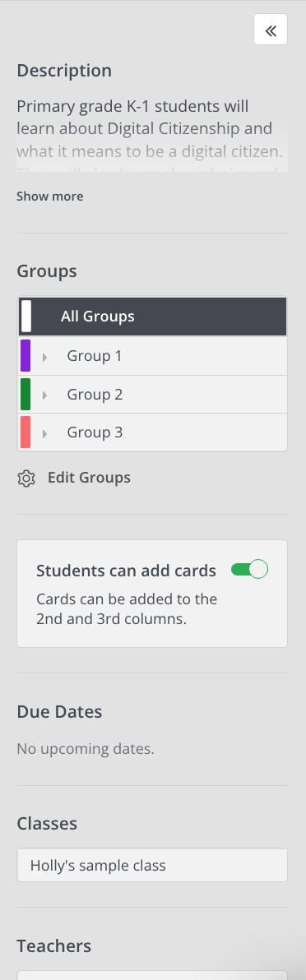The width and height of the screenshot is (306, 980).
Task: Select Group 1 in the groups list
Action: pos(153,356)
